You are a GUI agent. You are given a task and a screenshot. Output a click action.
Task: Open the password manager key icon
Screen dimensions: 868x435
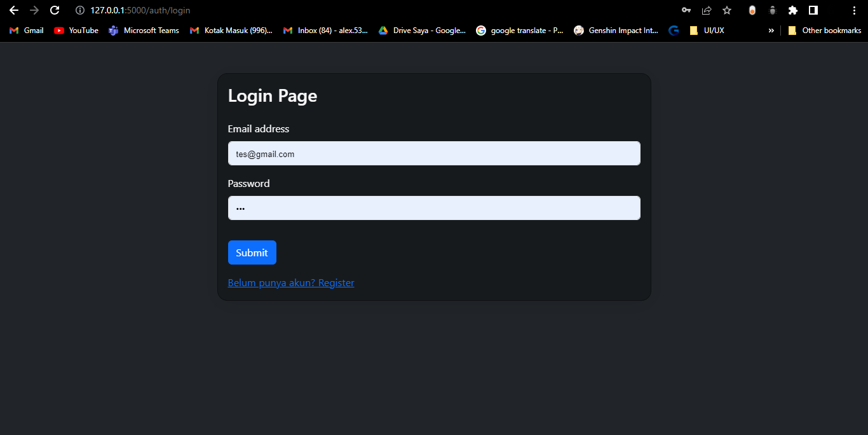click(686, 10)
